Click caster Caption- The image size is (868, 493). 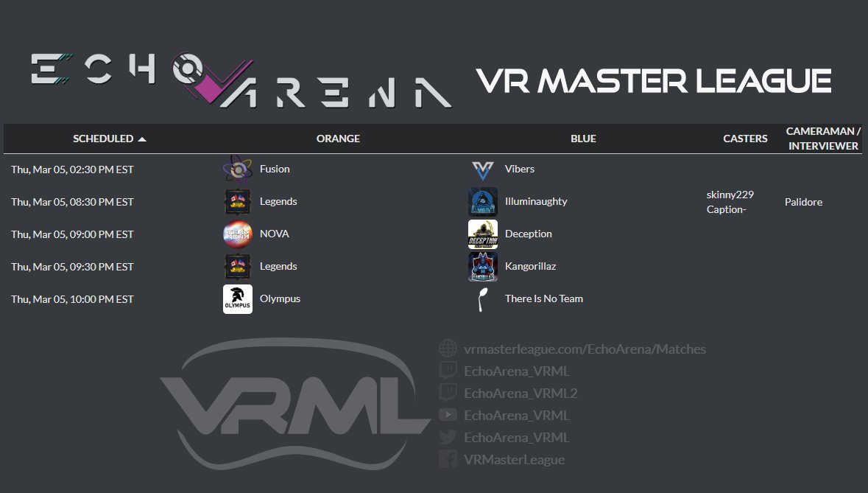tap(727, 209)
